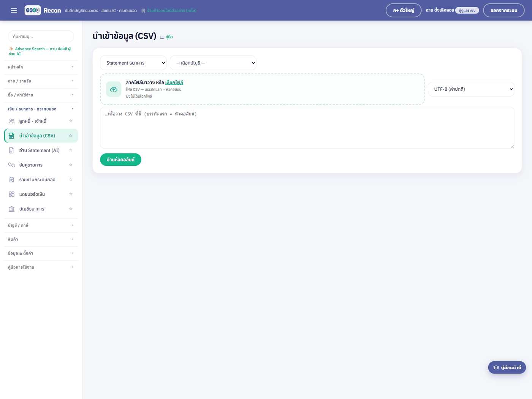Open the แดชบอร์ดเงิน menu item
This screenshot has width=532, height=399.
(41, 194)
